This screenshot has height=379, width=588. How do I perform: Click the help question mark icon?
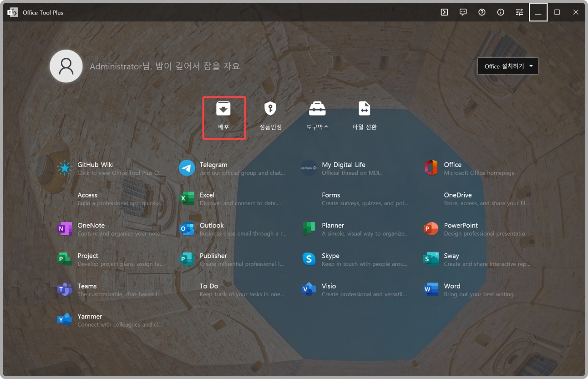tap(482, 12)
